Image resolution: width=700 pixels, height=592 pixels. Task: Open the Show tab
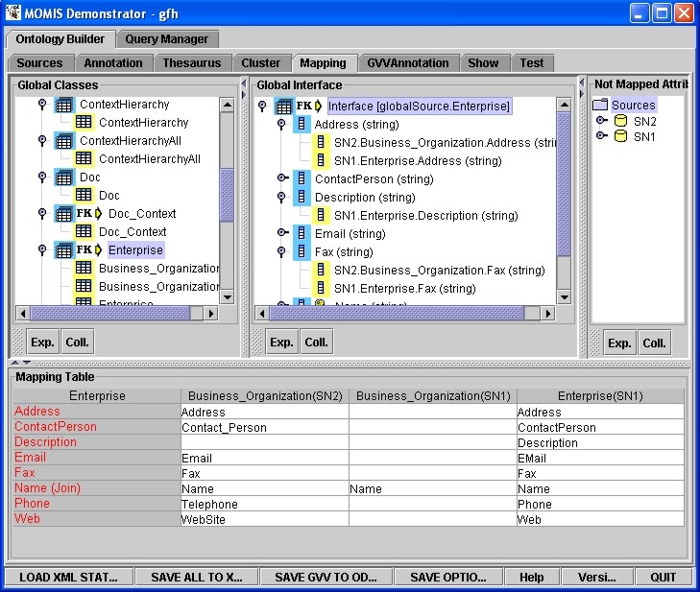[x=483, y=63]
